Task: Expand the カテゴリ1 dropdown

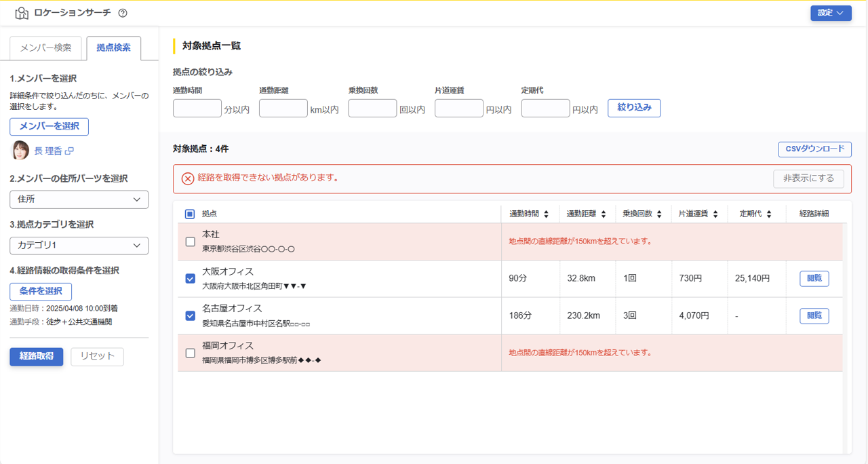Action: coord(79,246)
